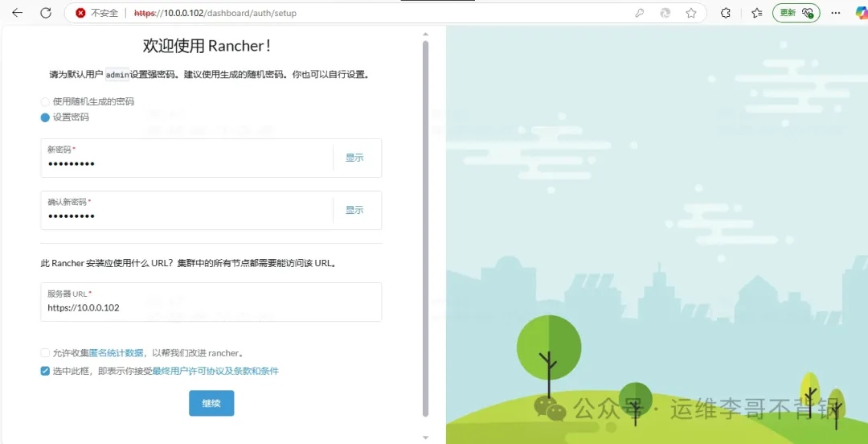Reload the page with the refresh icon

coord(46,13)
